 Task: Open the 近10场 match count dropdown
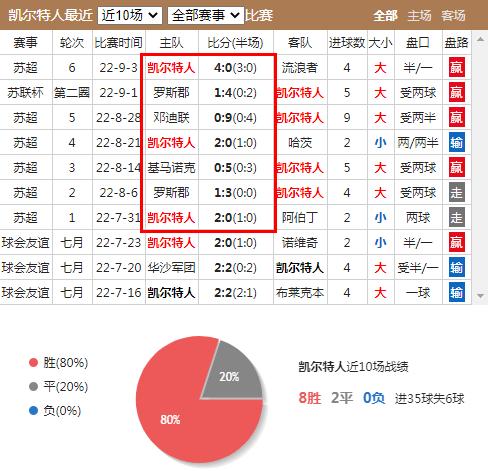130,15
